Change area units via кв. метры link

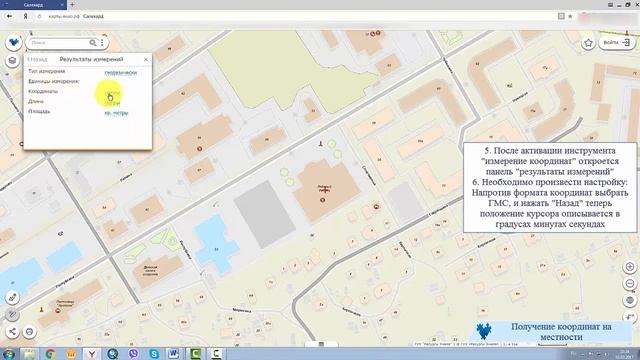pyautogui.click(x=116, y=113)
